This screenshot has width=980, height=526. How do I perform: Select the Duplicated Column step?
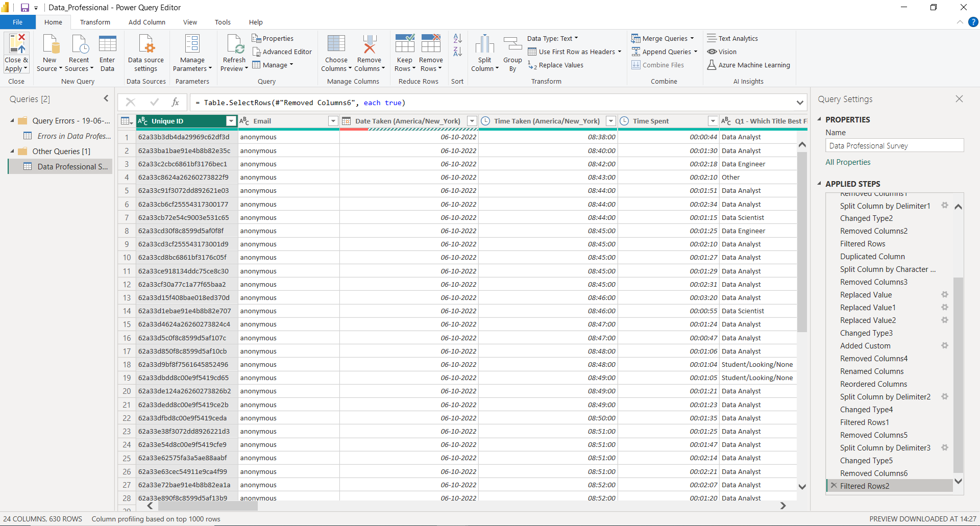click(872, 257)
